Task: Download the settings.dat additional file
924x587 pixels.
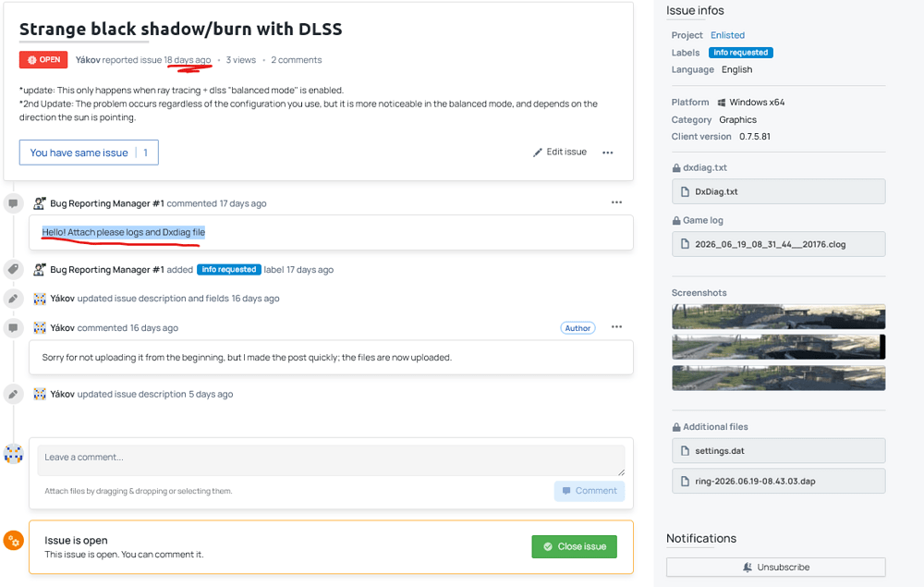Action: coord(778,451)
